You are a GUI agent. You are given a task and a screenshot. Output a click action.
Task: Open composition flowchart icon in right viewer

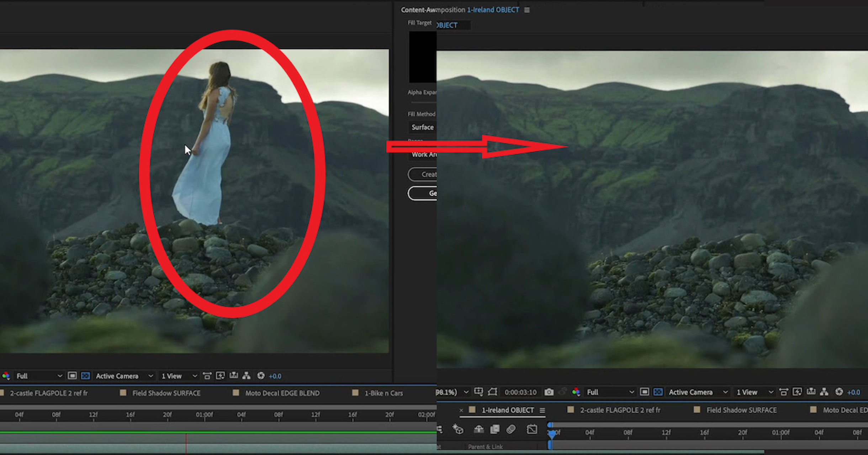coord(824,392)
